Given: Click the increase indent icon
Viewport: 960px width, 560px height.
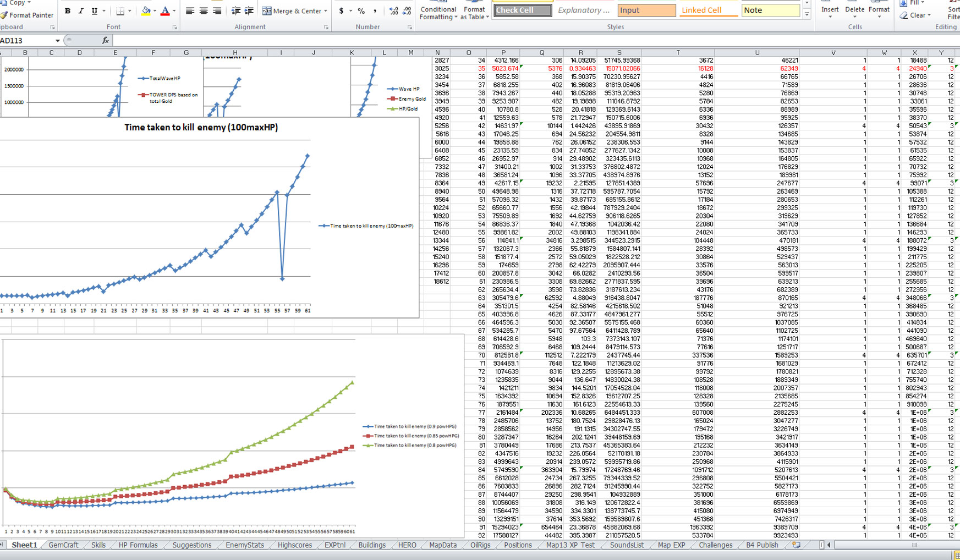Looking at the screenshot, I should tap(249, 11).
